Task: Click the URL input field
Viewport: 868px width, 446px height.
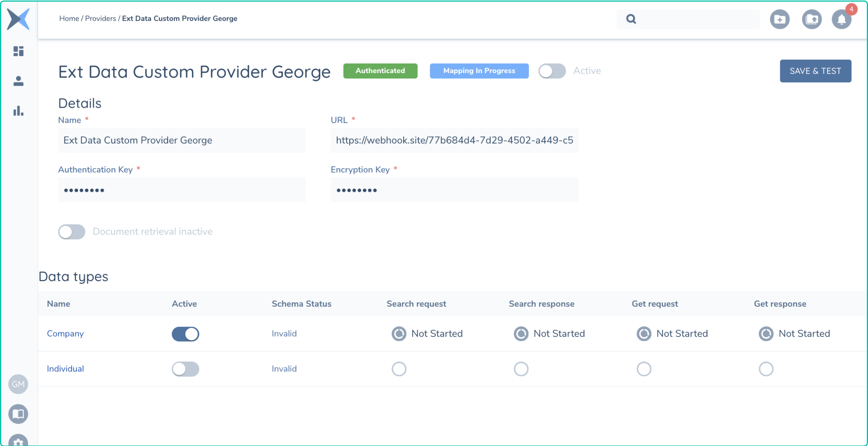Action: pyautogui.click(x=454, y=140)
